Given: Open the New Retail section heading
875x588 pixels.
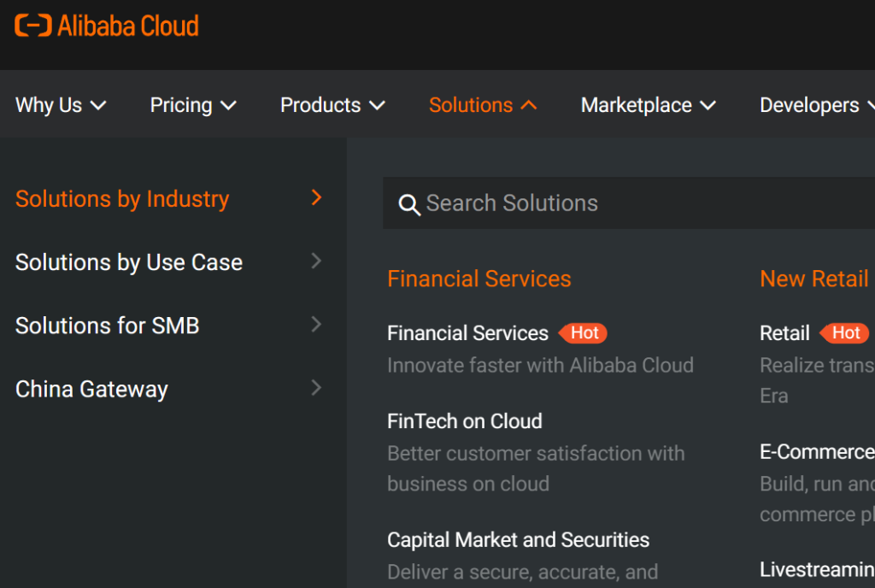Looking at the screenshot, I should [814, 279].
